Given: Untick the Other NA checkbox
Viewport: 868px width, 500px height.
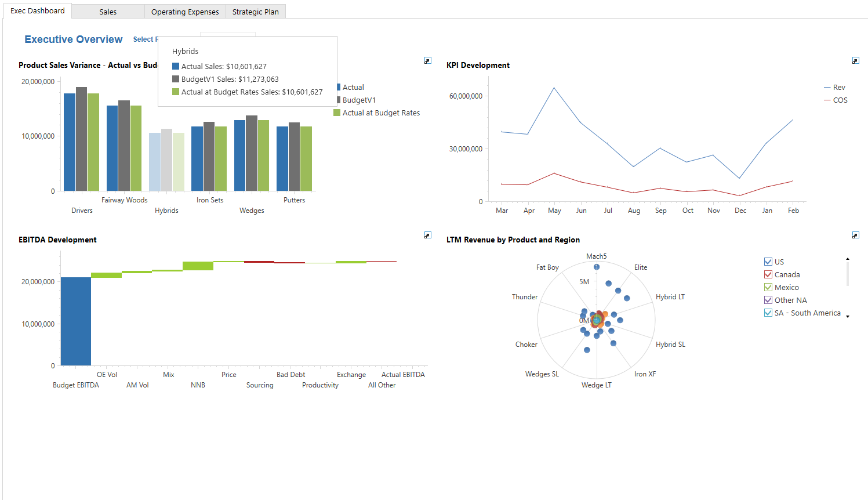Looking at the screenshot, I should pos(768,300).
